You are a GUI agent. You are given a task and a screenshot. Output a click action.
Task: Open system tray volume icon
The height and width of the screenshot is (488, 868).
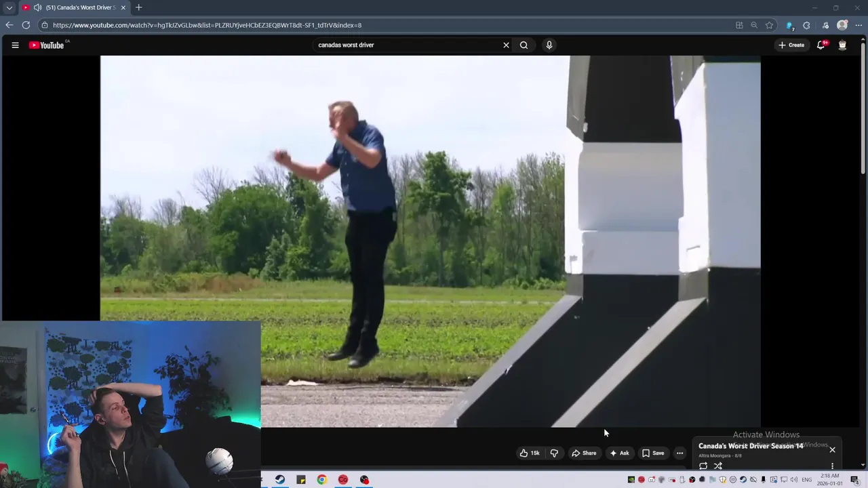794,480
